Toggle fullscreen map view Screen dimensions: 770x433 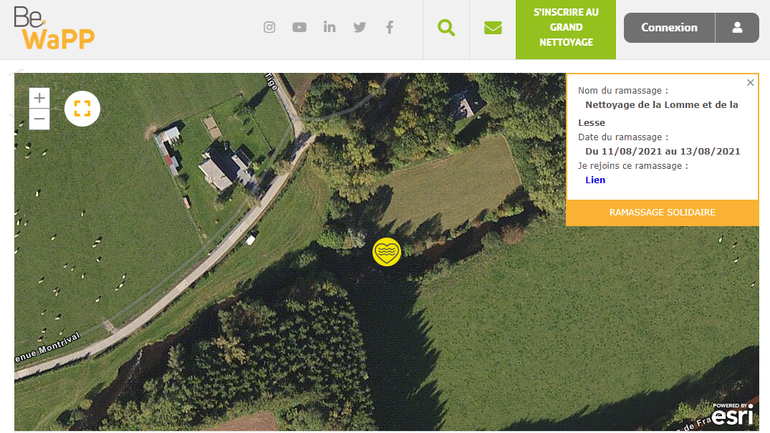[x=82, y=108]
